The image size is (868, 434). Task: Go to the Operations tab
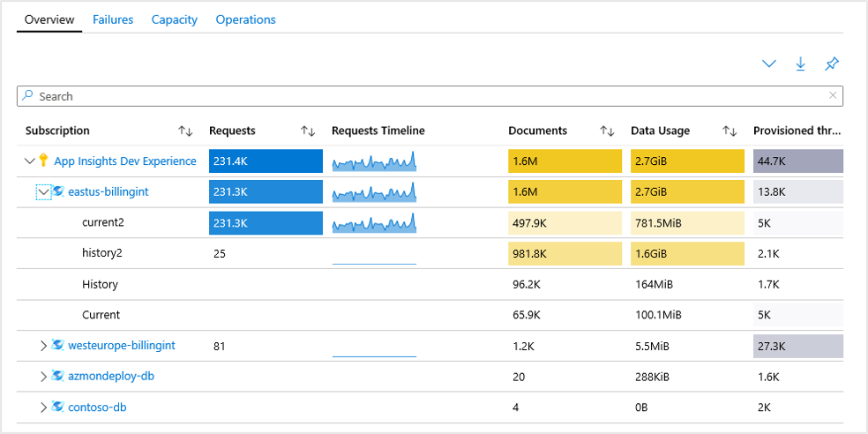coord(245,19)
